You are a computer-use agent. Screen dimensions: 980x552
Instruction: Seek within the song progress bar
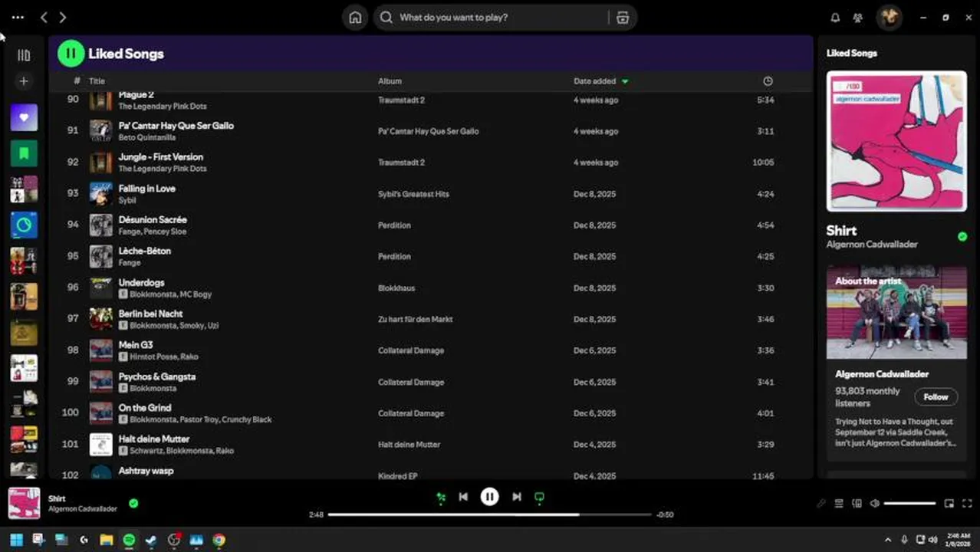(489, 514)
